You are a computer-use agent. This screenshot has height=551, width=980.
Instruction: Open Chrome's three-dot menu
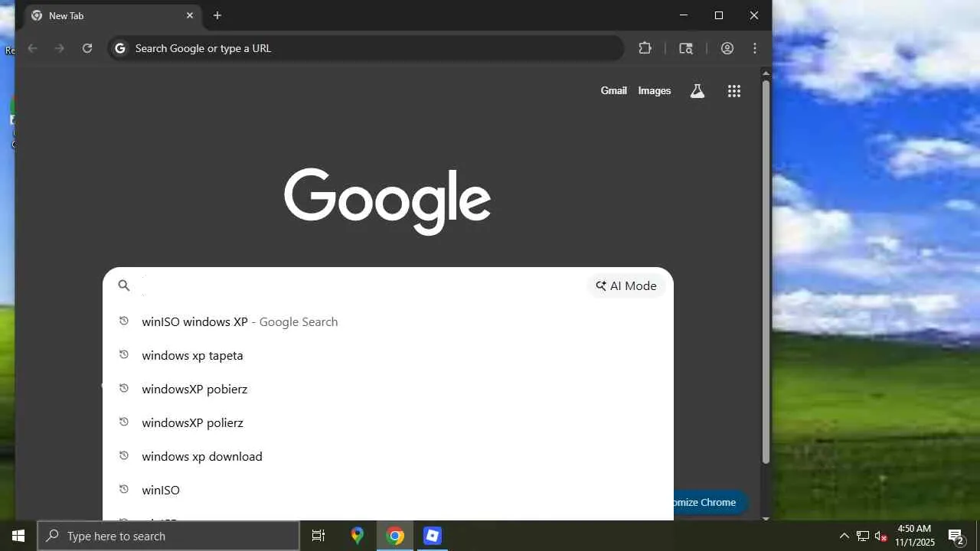click(x=755, y=48)
